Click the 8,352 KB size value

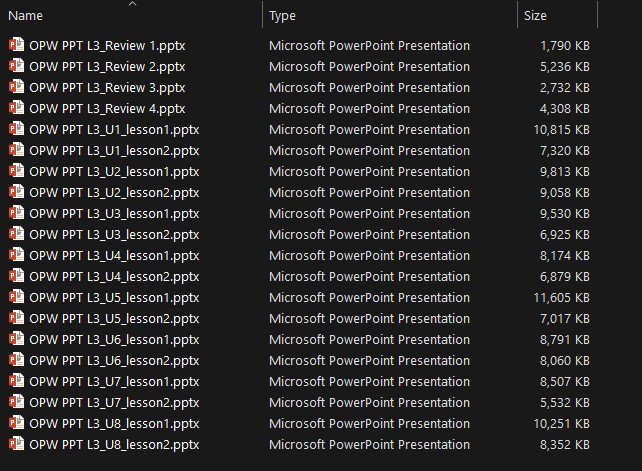(565, 444)
